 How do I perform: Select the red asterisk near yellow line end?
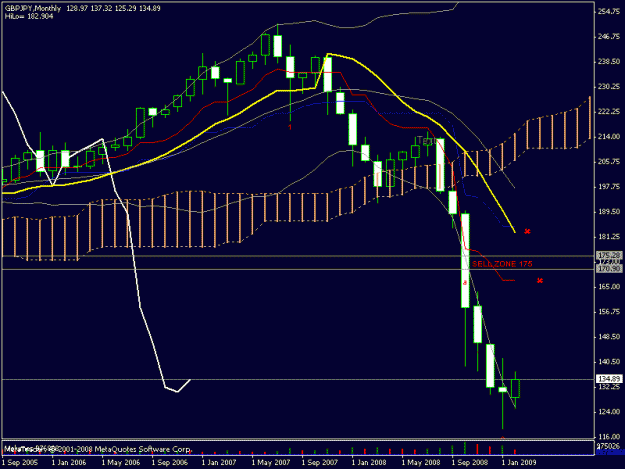[527, 231]
